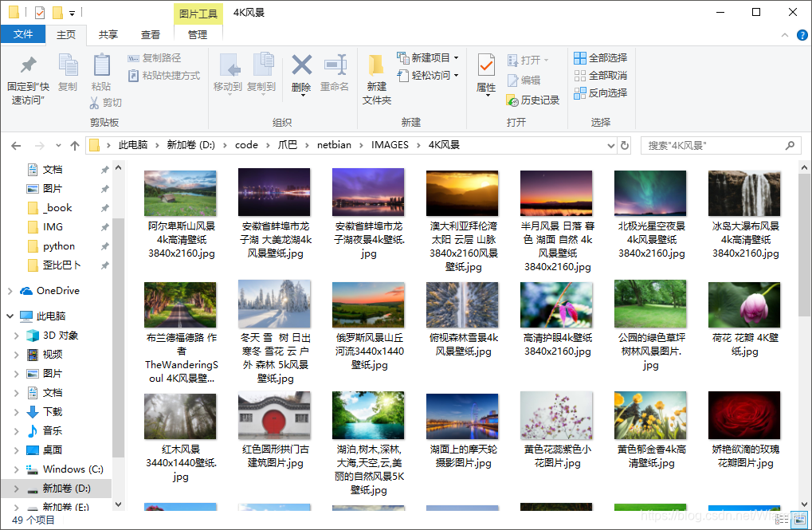Screen dimensions: 812x530
Task: Expand the Windows (C:) drive node
Action: click(17, 469)
